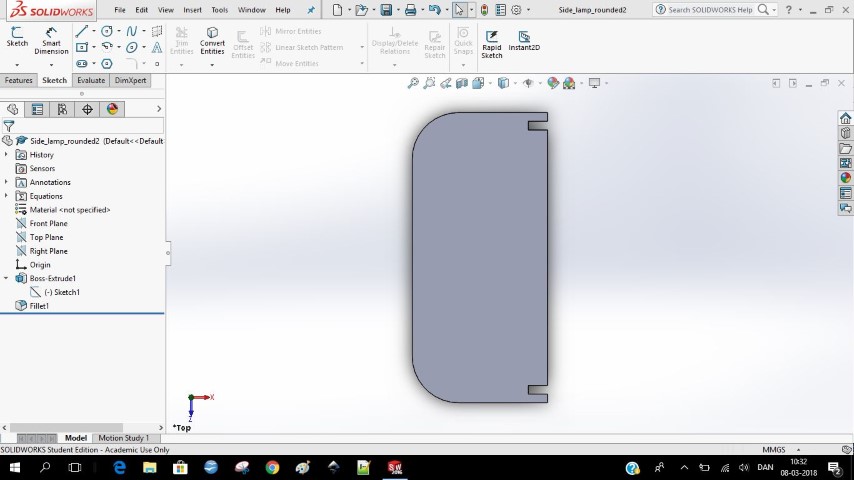
Task: Select the sketch Text tool
Action: click(157, 47)
